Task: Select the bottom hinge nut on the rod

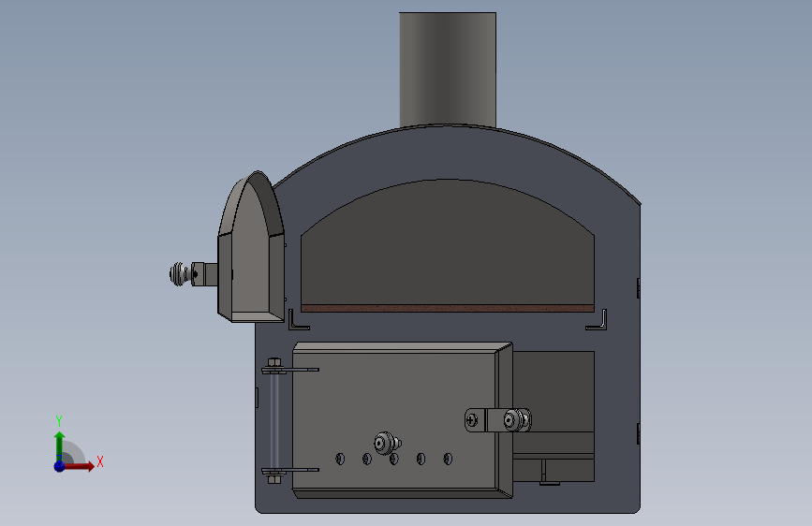Action: [274, 479]
